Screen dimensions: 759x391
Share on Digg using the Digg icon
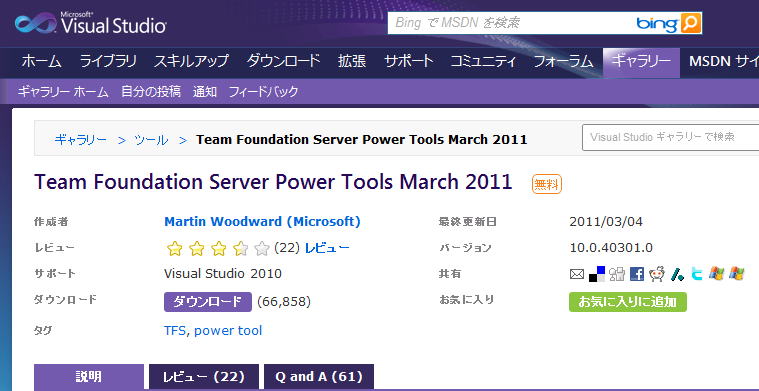coord(617,274)
